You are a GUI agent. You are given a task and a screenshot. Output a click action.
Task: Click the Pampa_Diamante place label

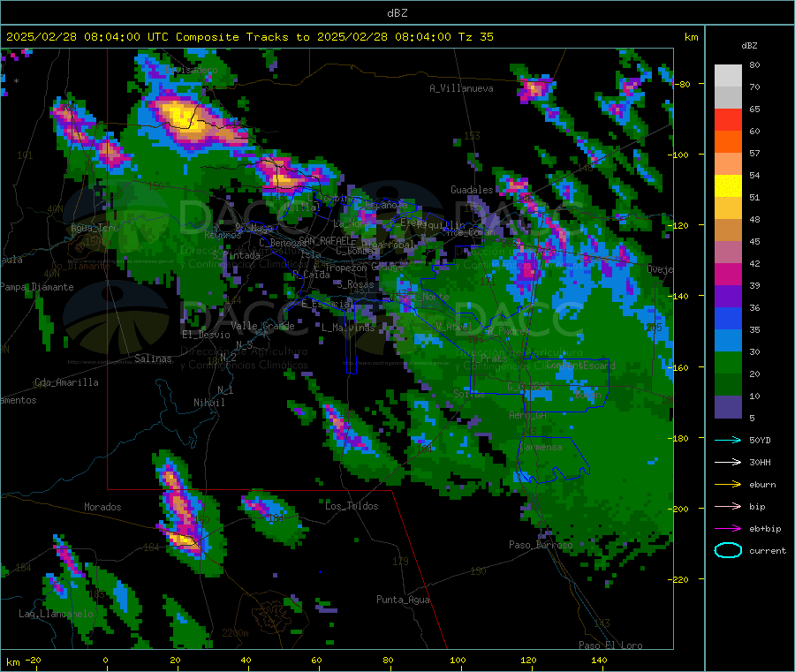coord(37,287)
